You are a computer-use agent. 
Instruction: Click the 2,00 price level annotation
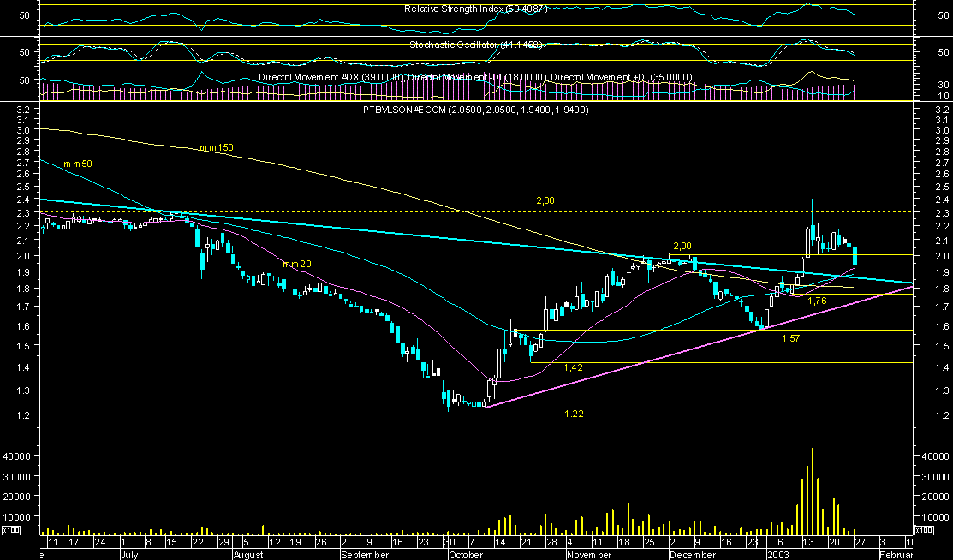682,246
